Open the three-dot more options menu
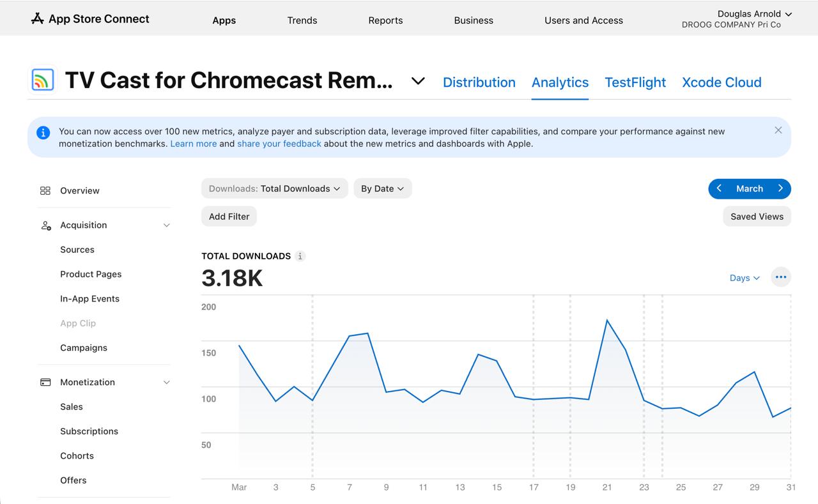818x504 pixels. click(781, 277)
